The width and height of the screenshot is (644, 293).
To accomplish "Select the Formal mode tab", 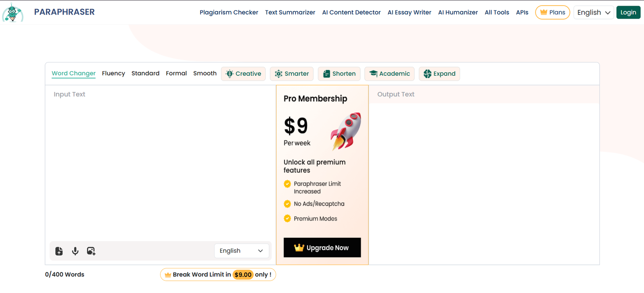I will pyautogui.click(x=176, y=73).
